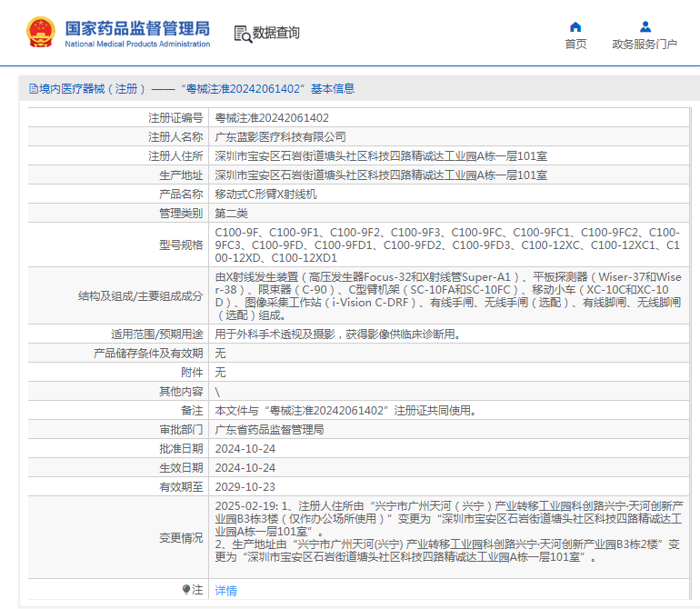The height and width of the screenshot is (609, 700).
Task: Click the 型号规格 label cell
Action: tap(118, 245)
